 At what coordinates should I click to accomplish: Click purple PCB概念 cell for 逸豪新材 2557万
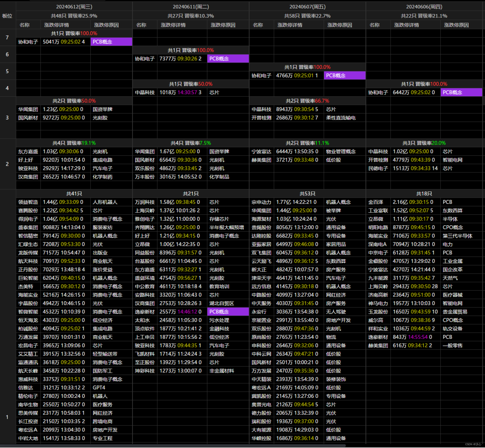pyautogui.click(x=228, y=312)
